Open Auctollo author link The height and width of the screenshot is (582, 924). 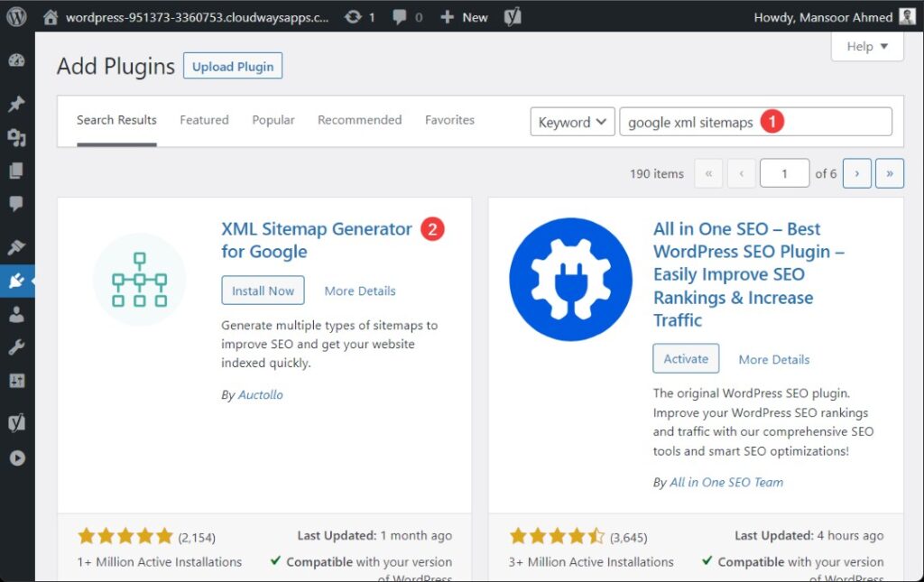261,394
